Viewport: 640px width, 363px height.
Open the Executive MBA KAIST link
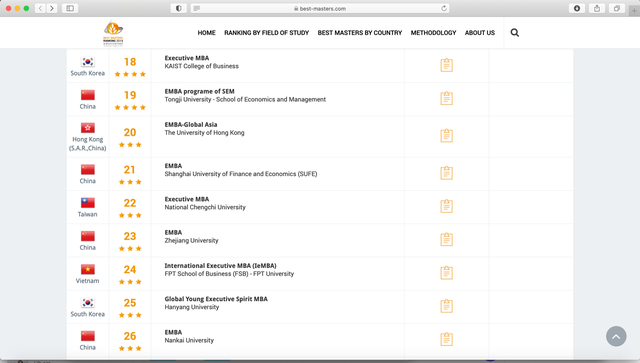(187, 58)
